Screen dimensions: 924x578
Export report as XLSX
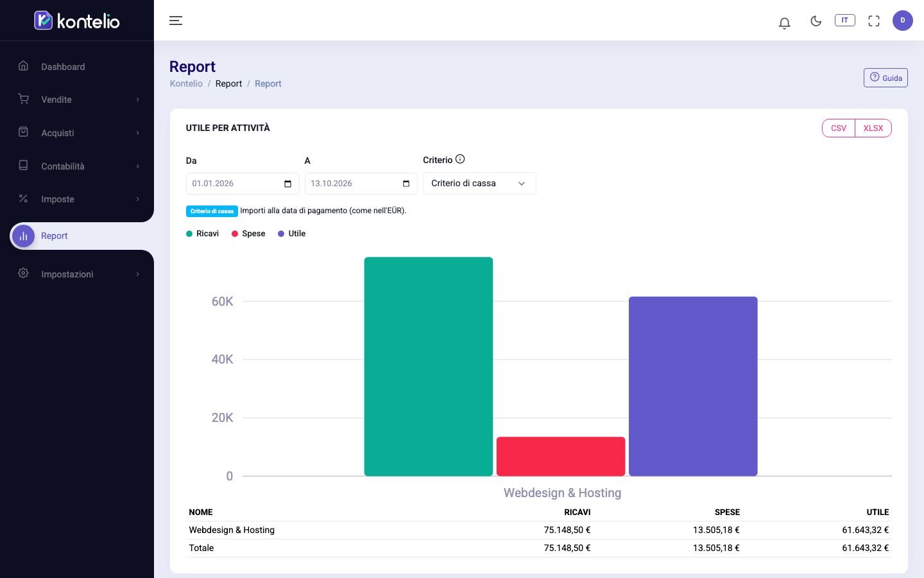(873, 128)
